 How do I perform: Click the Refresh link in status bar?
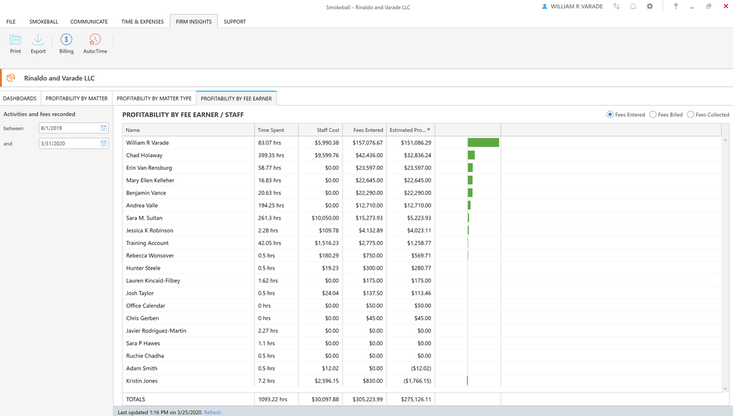pos(212,412)
